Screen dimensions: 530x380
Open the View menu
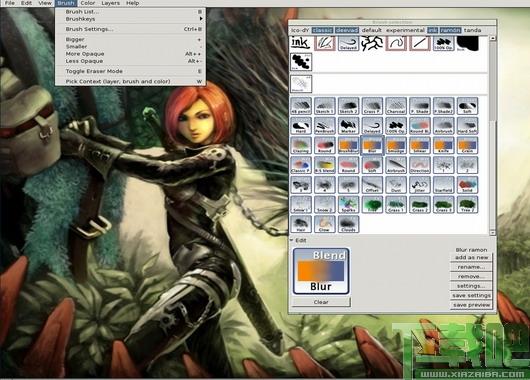(45, 3)
